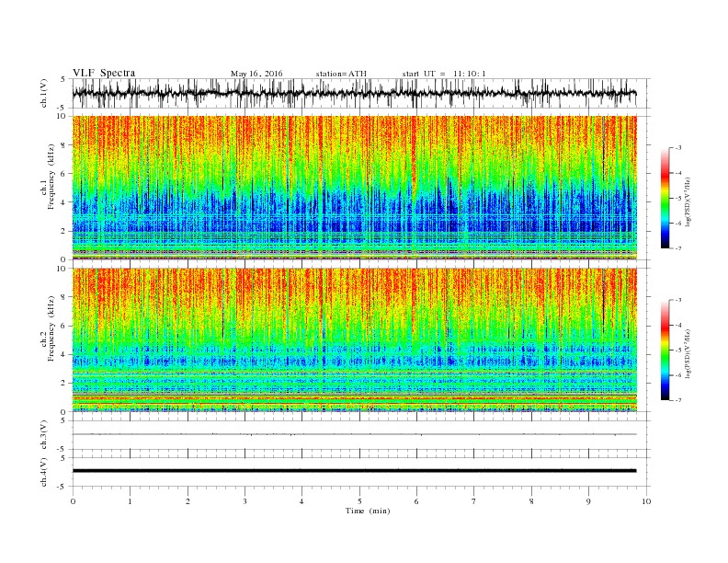The image size is (728, 563).
Task: Click the "ch.4(V)" axis label
Action: (44, 473)
